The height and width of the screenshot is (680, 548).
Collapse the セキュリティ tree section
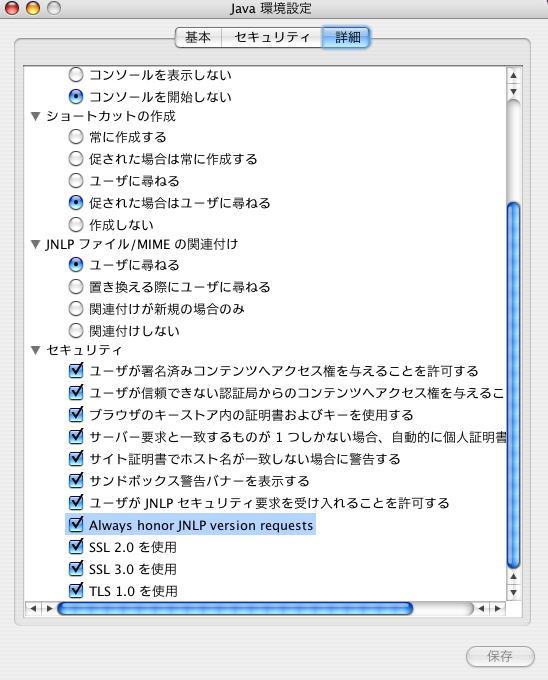36,350
